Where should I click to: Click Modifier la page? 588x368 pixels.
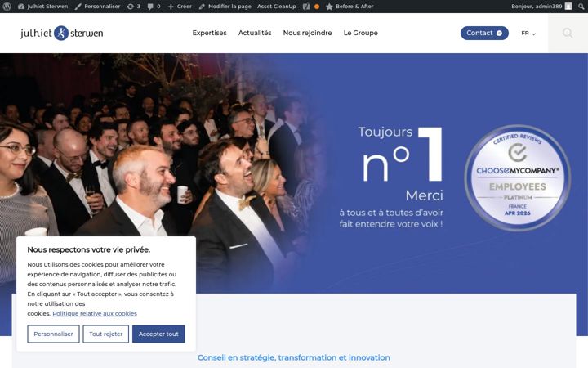[x=225, y=7]
